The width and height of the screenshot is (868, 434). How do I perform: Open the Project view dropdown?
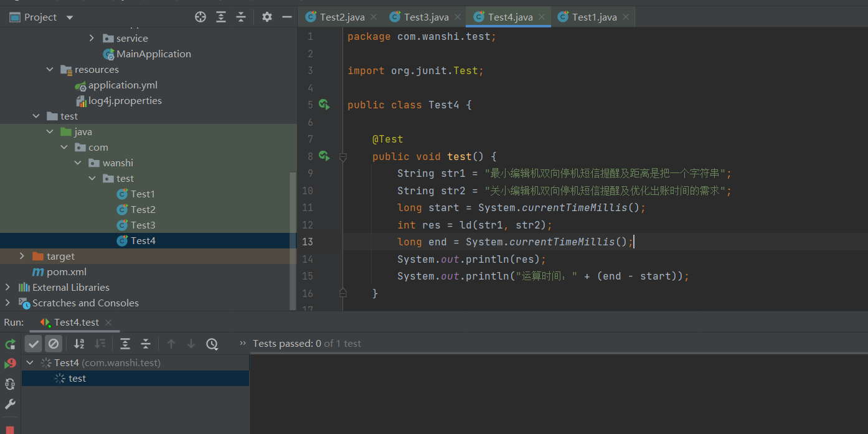click(69, 17)
